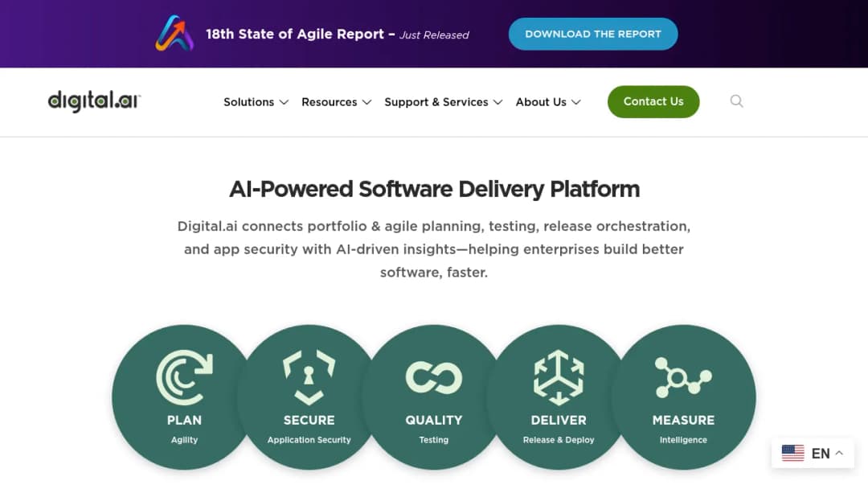Expand the Resources menu chevron
Image resolution: width=868 pixels, height=489 pixels.
point(366,102)
